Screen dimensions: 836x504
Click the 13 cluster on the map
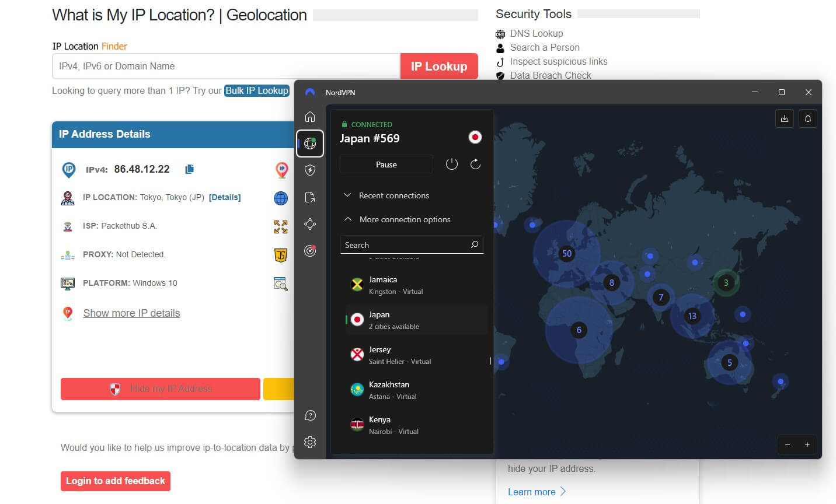point(692,316)
